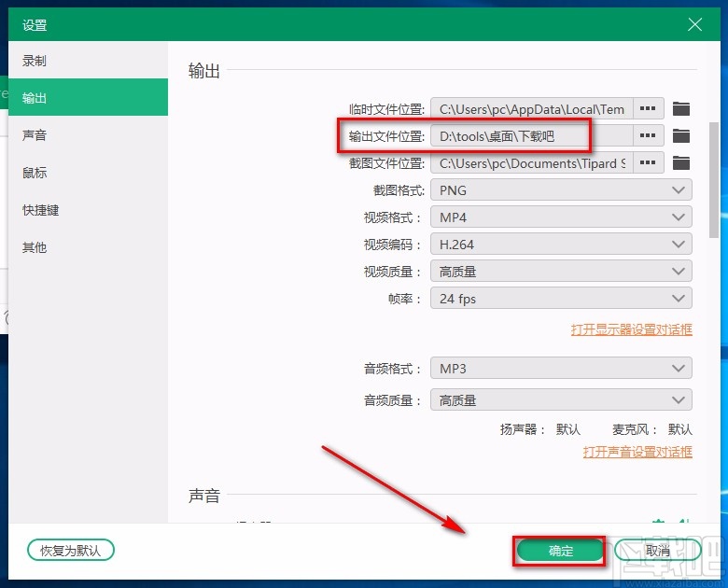Screen dimensions: 728x588
Task: Click the 输出文件位置 path field
Action: click(x=532, y=135)
